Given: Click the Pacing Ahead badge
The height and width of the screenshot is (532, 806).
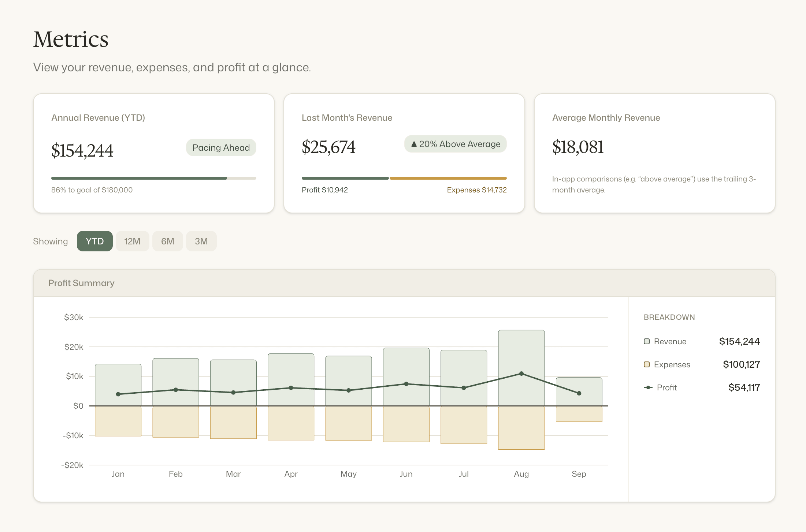Looking at the screenshot, I should coord(221,147).
